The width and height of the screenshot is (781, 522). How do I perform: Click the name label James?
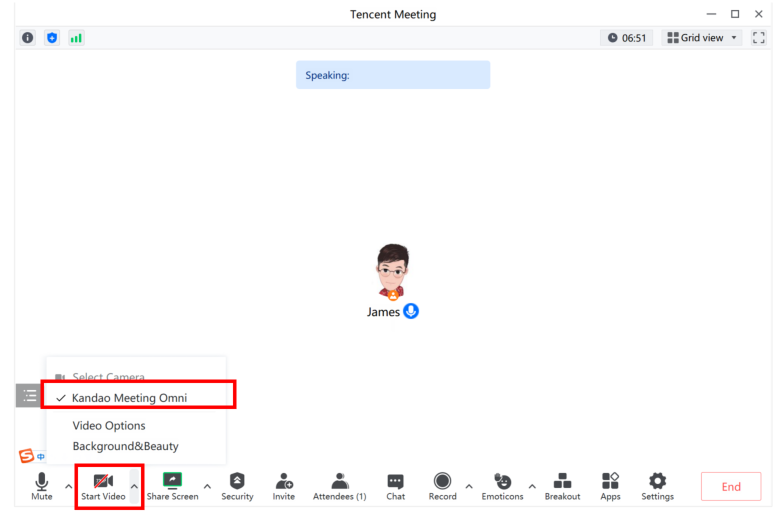(x=383, y=312)
